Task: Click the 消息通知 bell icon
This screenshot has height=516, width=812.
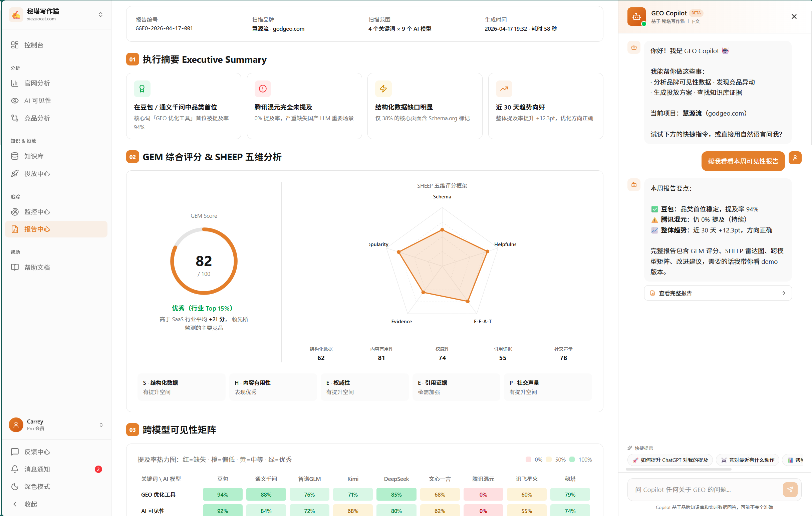Action: (14, 469)
